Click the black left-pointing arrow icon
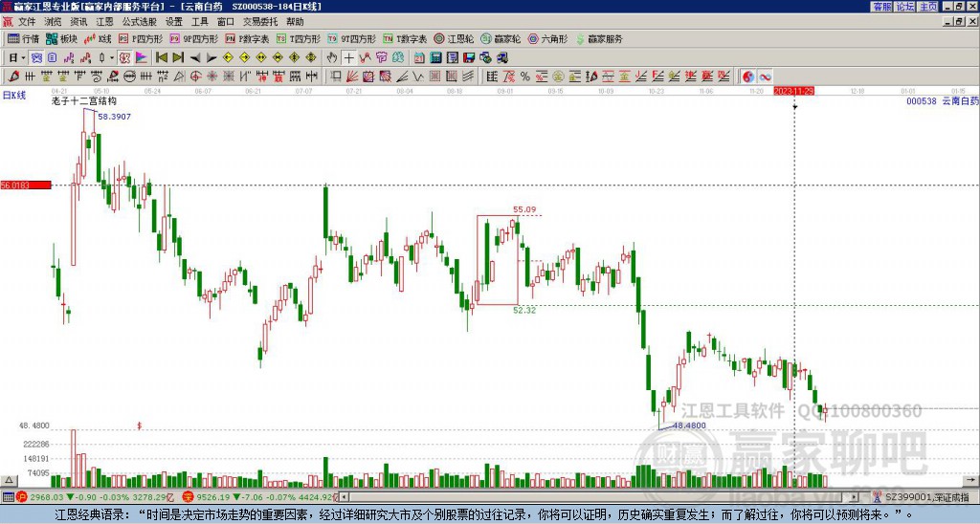This screenshot has width=980, height=524. (x=195, y=57)
